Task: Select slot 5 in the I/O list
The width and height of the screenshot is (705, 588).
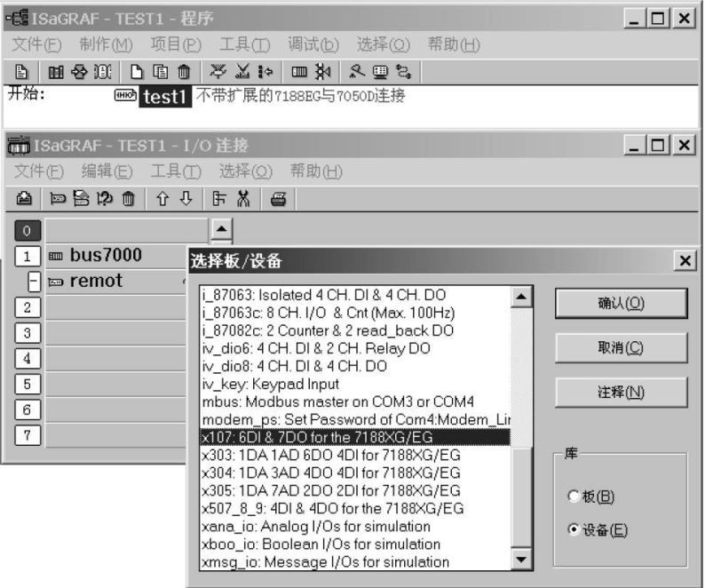Action: (x=27, y=385)
